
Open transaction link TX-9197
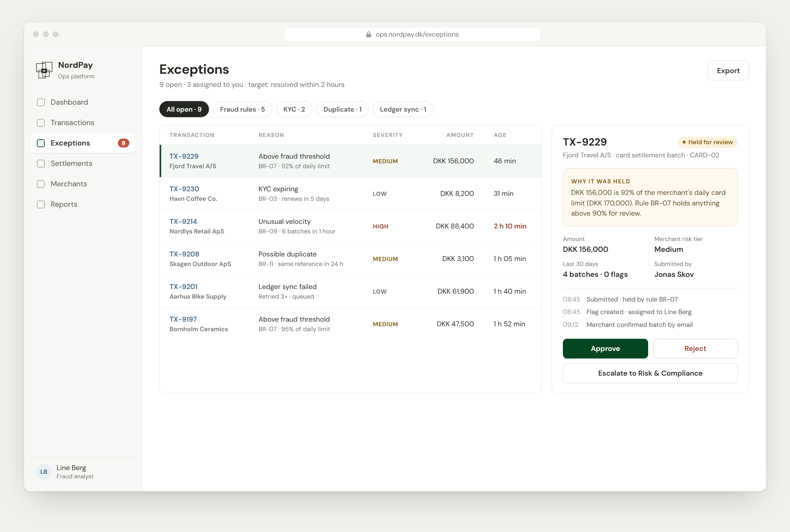click(183, 319)
